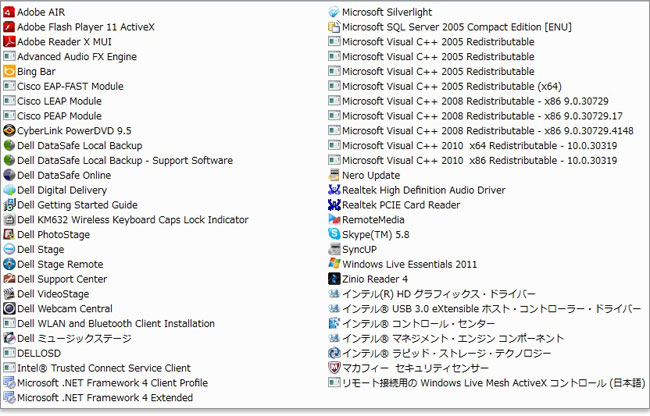This screenshot has height=416, width=650.
Task: Click the Nero Update icon
Action: click(x=335, y=175)
